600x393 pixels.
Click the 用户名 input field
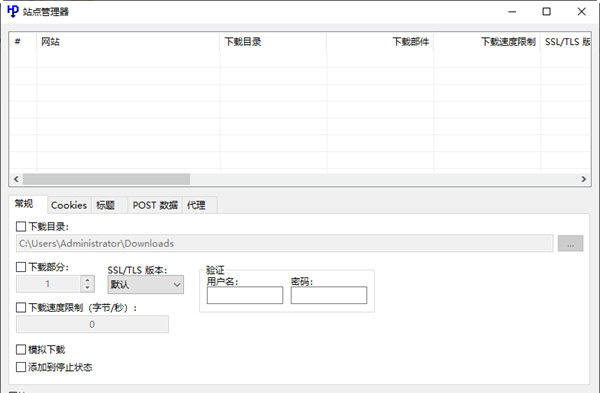(245, 295)
